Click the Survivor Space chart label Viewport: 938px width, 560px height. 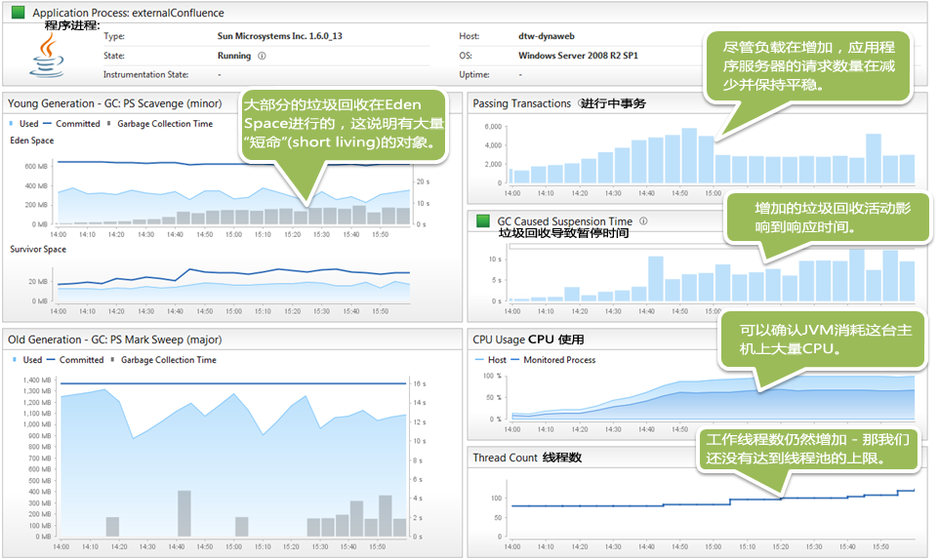coord(38,249)
